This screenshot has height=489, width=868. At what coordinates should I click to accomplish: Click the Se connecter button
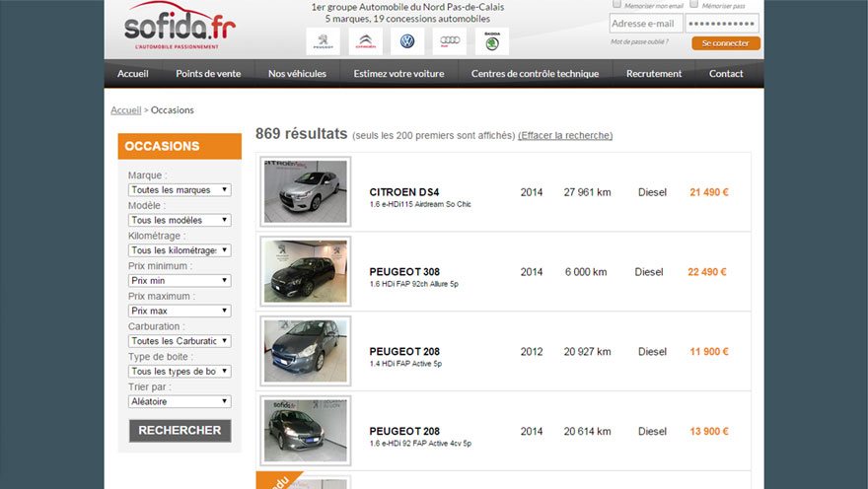[x=726, y=43]
